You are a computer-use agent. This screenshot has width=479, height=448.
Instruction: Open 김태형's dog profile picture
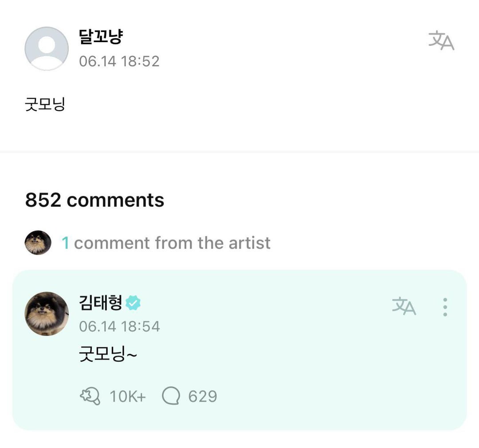click(47, 314)
